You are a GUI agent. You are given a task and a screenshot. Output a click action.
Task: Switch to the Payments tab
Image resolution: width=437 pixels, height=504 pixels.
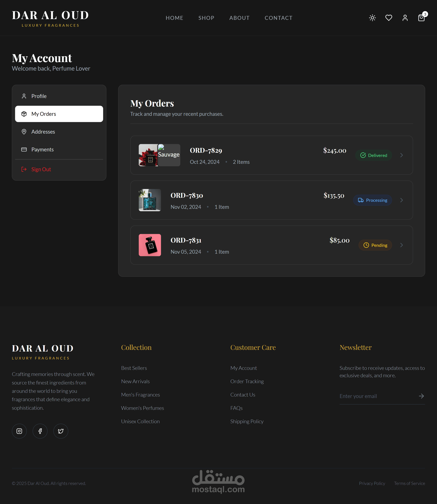(42, 150)
